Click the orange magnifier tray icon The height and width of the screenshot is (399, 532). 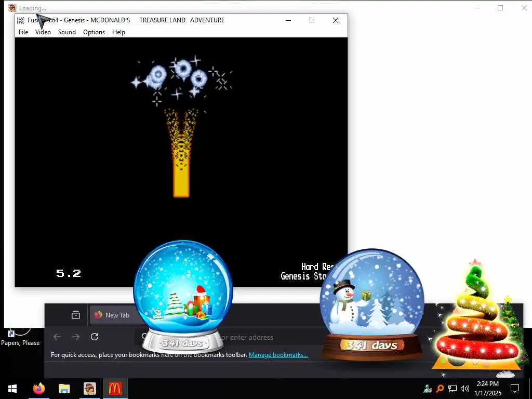440,388
